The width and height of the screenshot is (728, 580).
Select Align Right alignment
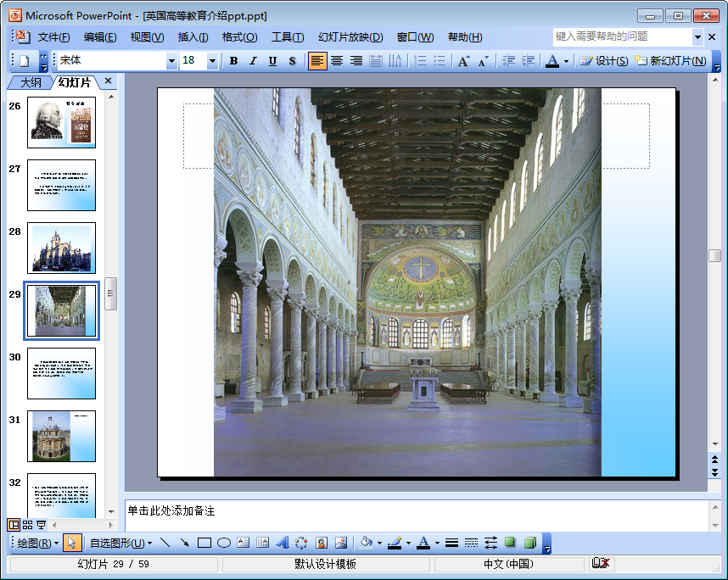point(356,61)
